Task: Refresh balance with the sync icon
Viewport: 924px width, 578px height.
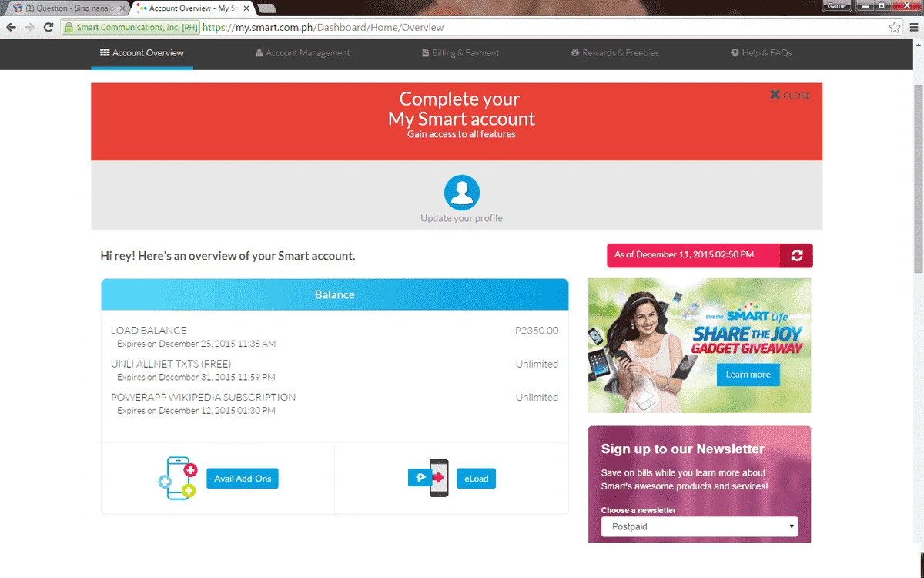Action: tap(796, 255)
